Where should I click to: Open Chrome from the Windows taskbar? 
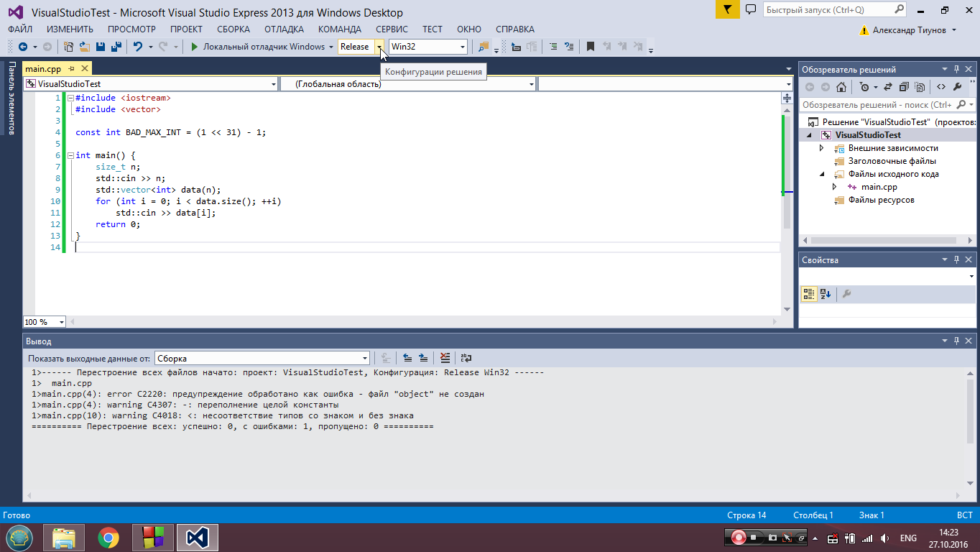(108, 538)
